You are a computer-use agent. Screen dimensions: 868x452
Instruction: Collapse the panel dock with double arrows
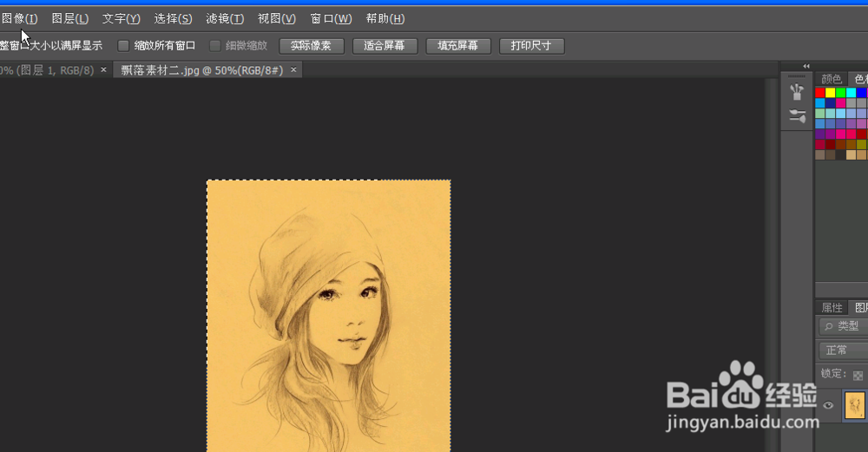click(x=806, y=66)
